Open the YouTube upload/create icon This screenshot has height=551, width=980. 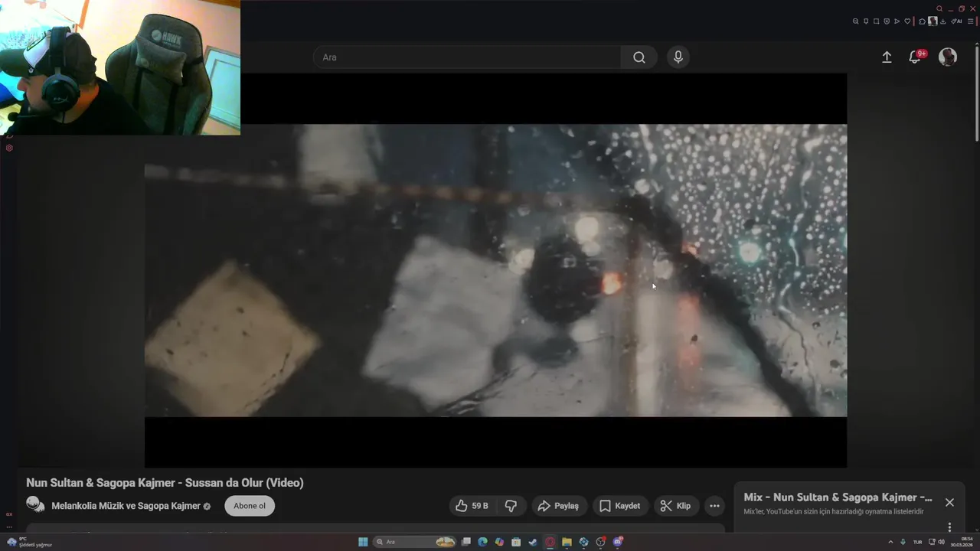click(887, 57)
